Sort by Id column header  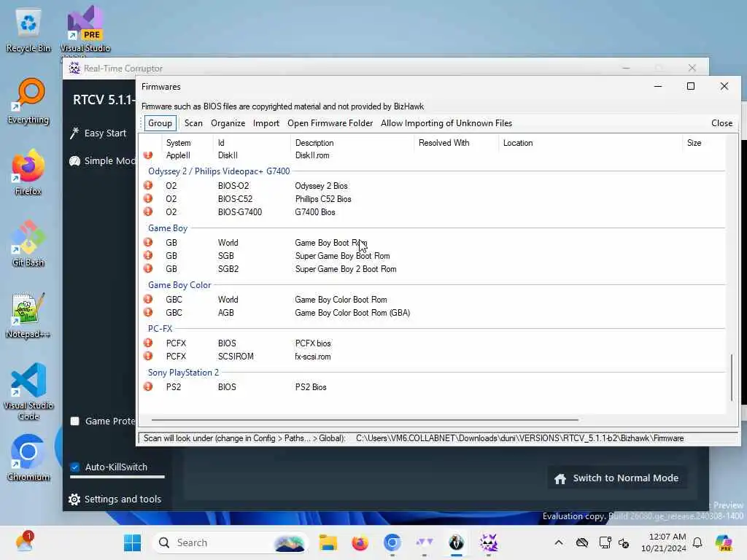[x=221, y=143]
